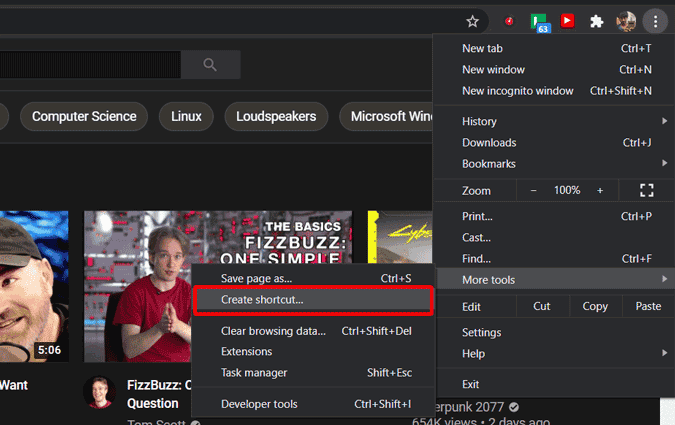This screenshot has height=425, width=675.
Task: Decrease zoom with the minus button
Action: click(533, 190)
